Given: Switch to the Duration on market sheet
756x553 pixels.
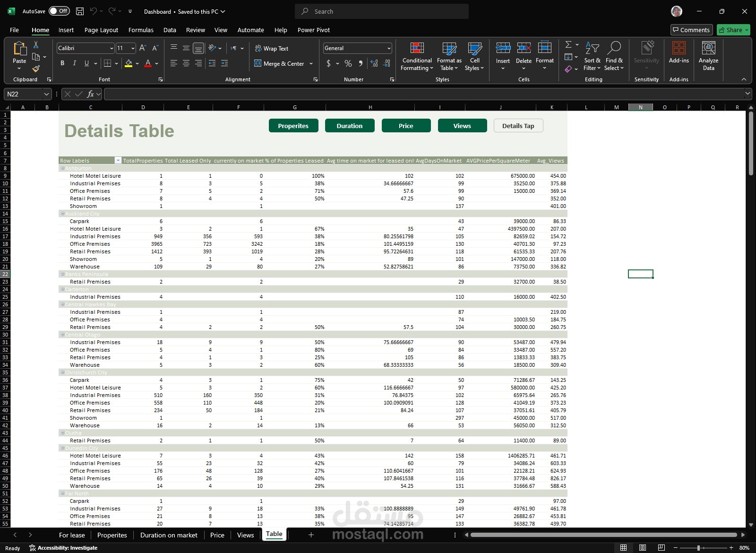Looking at the screenshot, I should click(169, 535).
